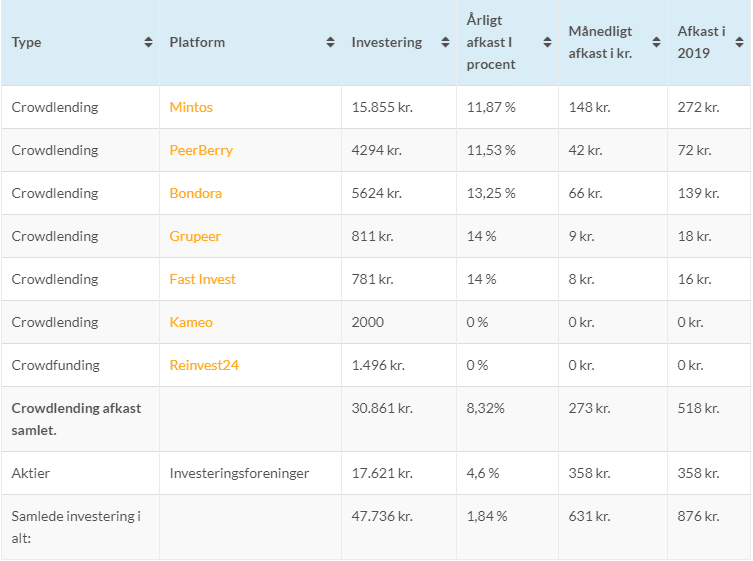Click total investment 47.736 kr. cell
This screenshot has width=753, height=561.
pos(382,516)
